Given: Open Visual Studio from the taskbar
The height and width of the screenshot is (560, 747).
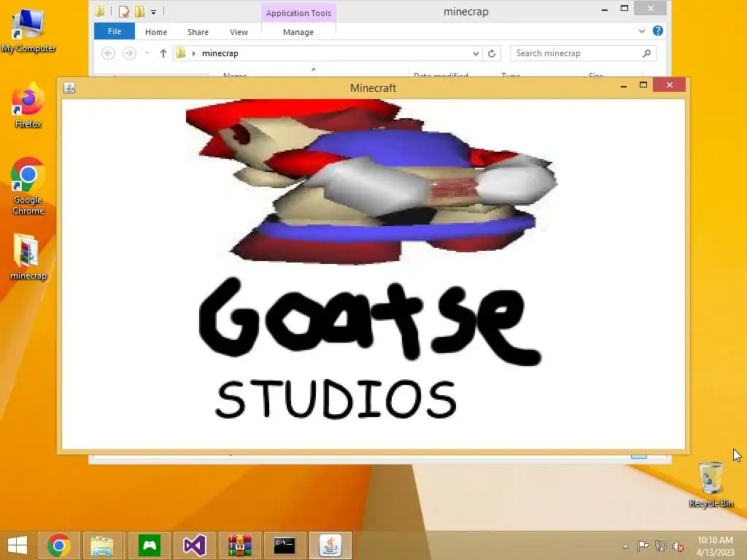Looking at the screenshot, I should coord(194,545).
